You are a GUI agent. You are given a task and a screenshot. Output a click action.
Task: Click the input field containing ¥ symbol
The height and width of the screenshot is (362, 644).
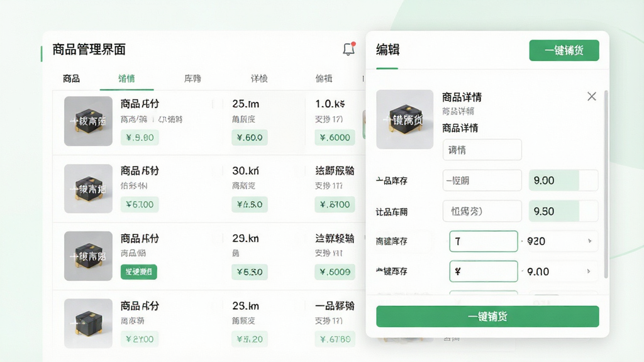[x=484, y=271]
